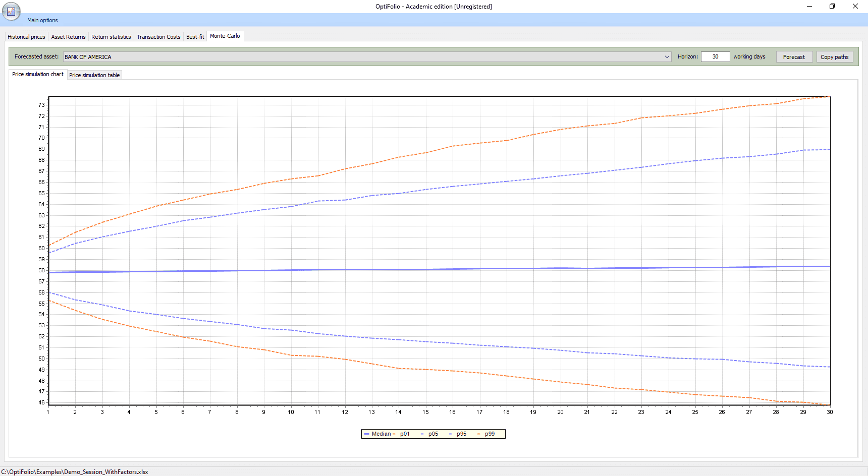Select the Price simulation chart tab
Viewport: 868px width, 476px height.
coord(38,74)
